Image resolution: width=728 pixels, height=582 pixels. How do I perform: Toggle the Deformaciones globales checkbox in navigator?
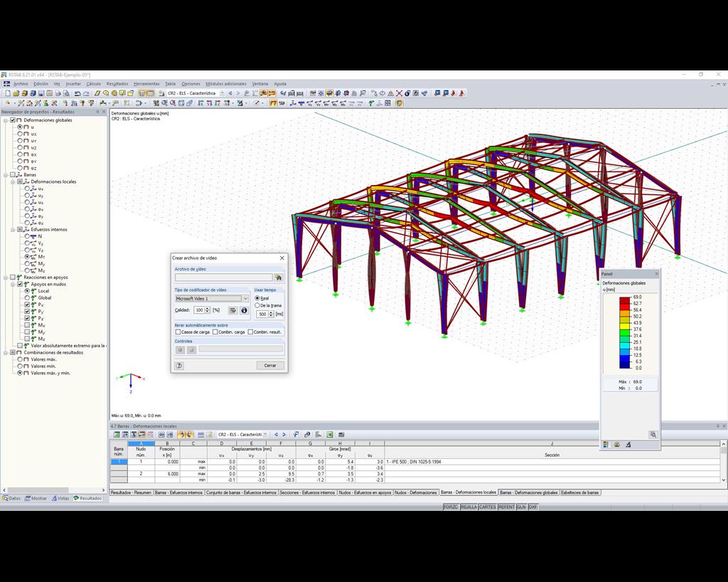coord(13,120)
